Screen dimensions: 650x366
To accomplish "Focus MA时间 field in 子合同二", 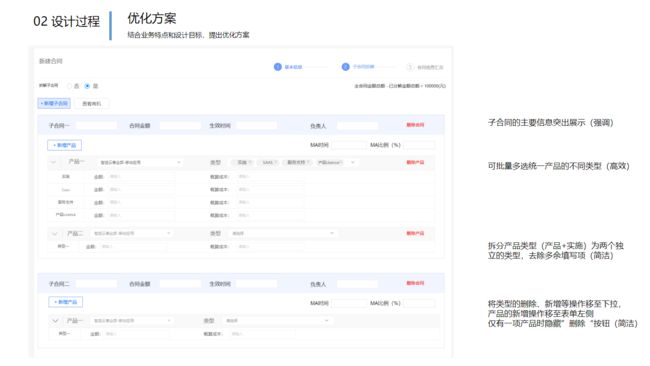I will click(349, 303).
